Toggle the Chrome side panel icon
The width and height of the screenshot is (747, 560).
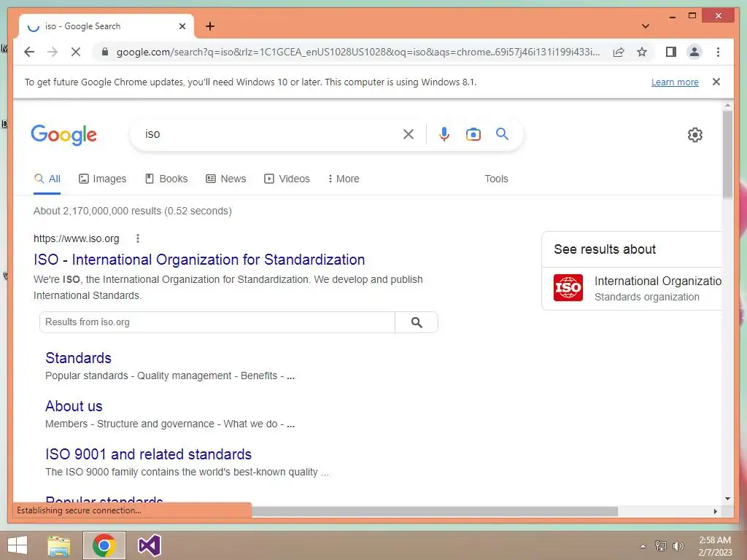point(671,52)
